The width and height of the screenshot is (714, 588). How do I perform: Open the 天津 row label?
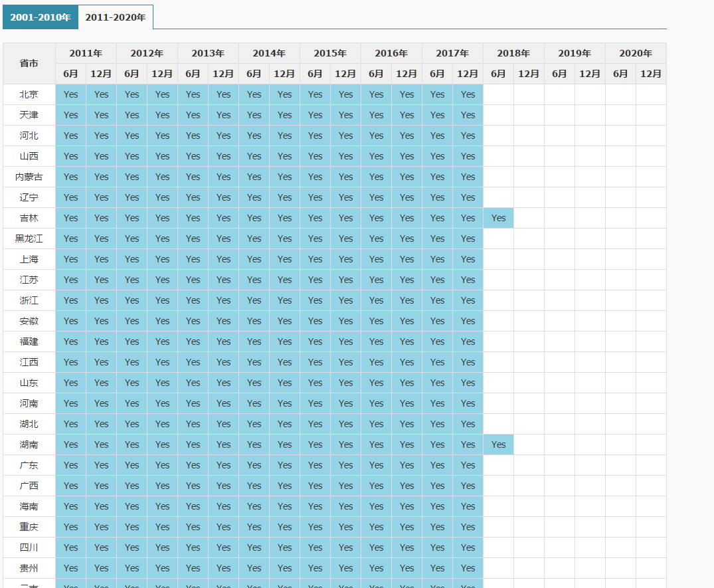tap(29, 115)
